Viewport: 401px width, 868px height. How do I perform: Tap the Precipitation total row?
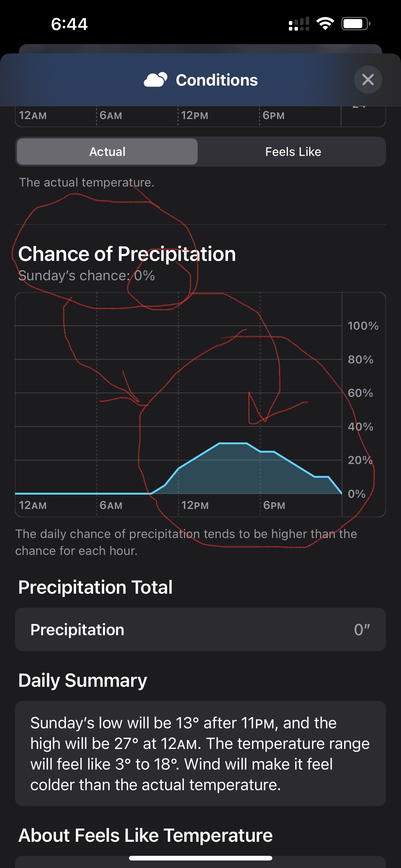coord(200,629)
